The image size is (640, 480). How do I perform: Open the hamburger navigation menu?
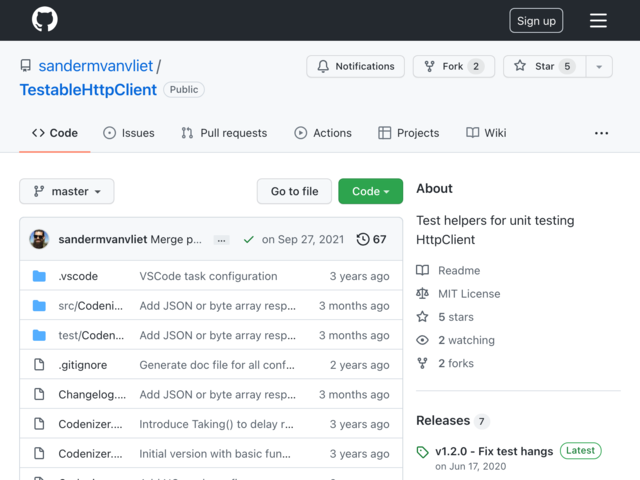tap(598, 20)
